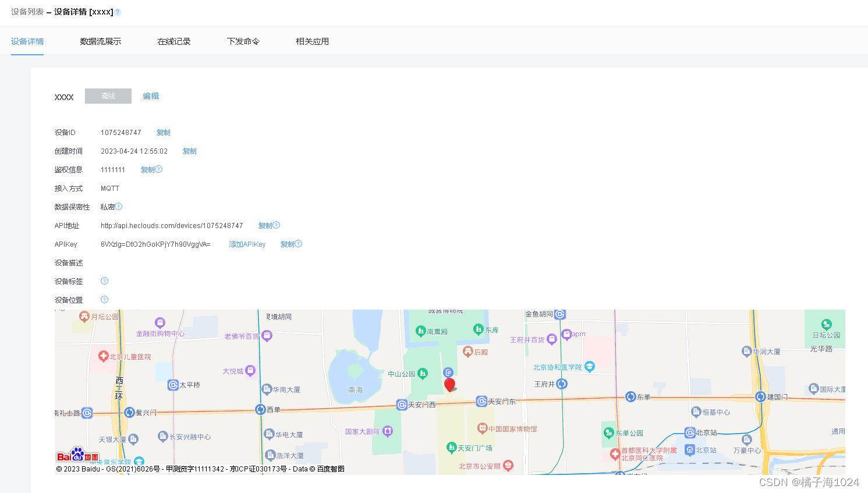Click the Baidu 地图 logo
The width and height of the screenshot is (868, 493).
click(77, 455)
